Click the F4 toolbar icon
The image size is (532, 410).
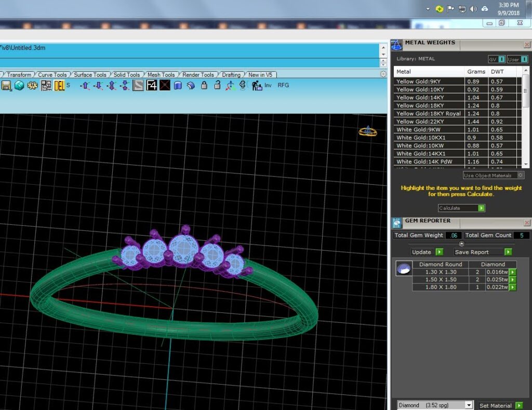pos(152,86)
